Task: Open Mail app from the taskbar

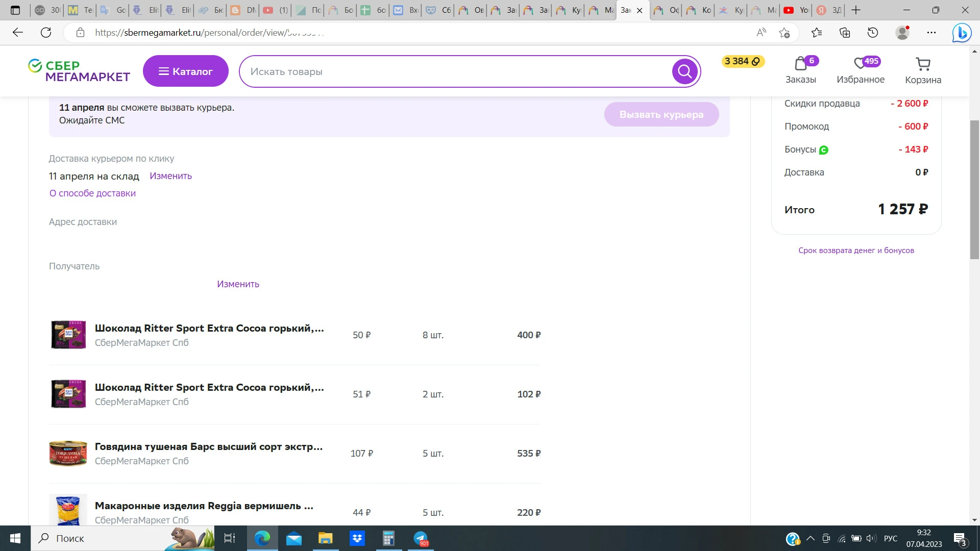Action: [293, 538]
